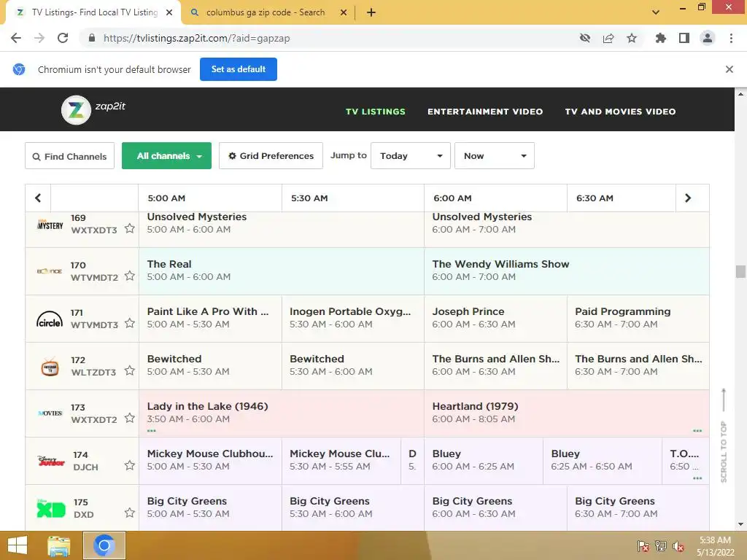Click the scrollbar down arrow

(x=740, y=524)
